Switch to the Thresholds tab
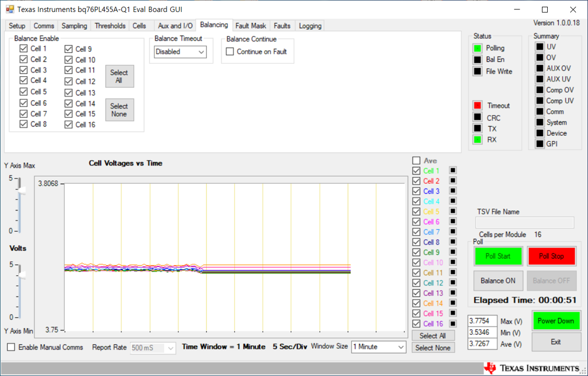 110,26
